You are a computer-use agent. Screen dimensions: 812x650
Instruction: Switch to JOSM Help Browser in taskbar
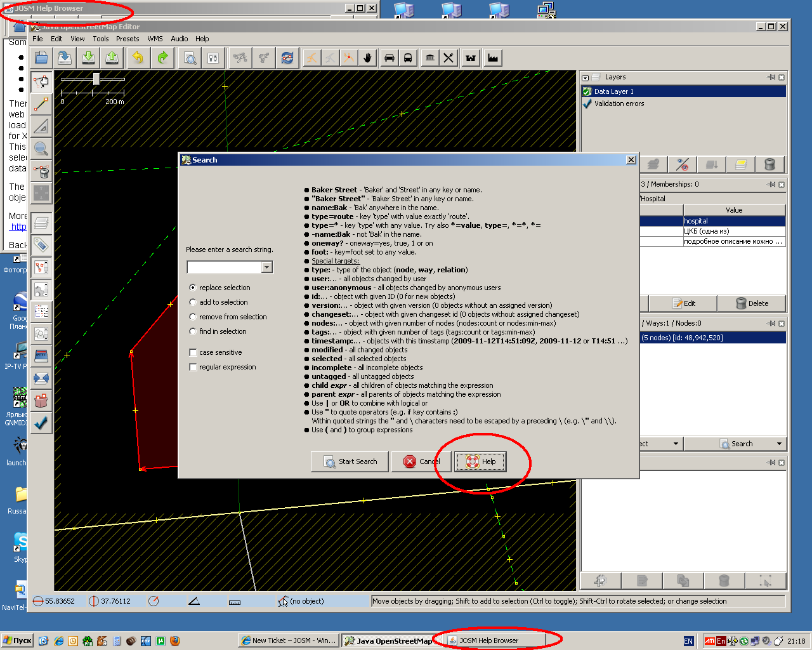point(488,640)
